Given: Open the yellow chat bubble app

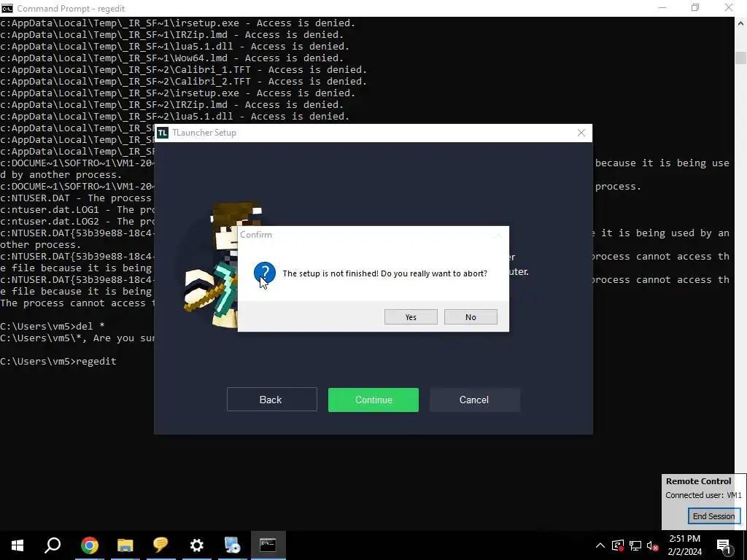Looking at the screenshot, I should click(x=160, y=545).
